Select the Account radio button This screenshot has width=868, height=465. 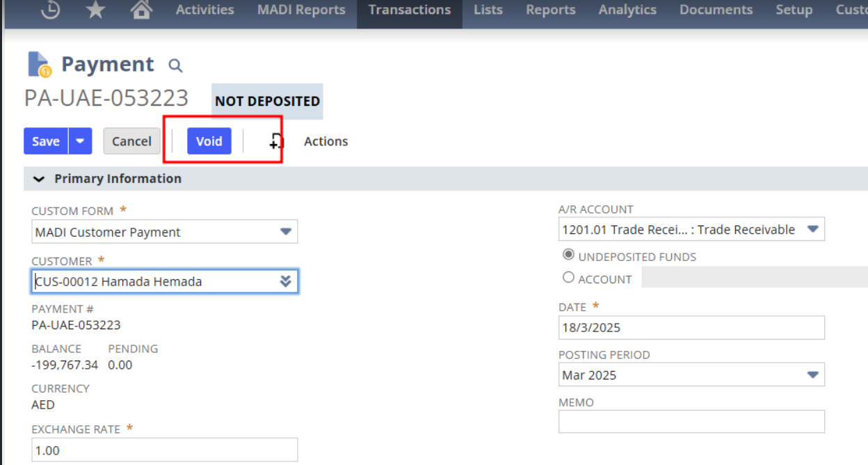tap(568, 278)
